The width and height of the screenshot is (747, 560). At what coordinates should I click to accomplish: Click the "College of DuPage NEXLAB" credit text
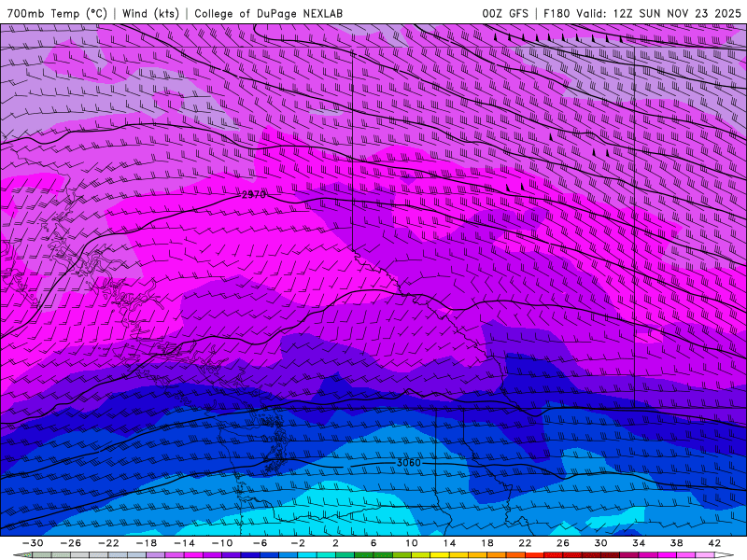tap(268, 13)
